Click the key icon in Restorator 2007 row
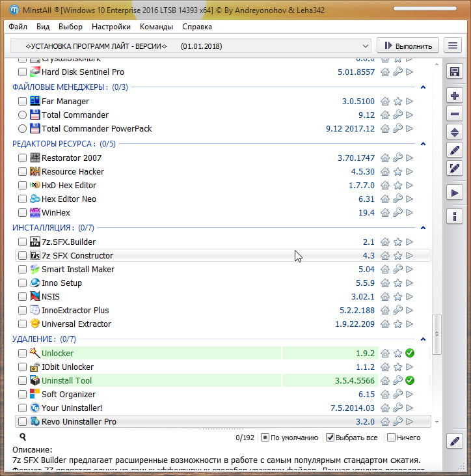 pyautogui.click(x=397, y=158)
